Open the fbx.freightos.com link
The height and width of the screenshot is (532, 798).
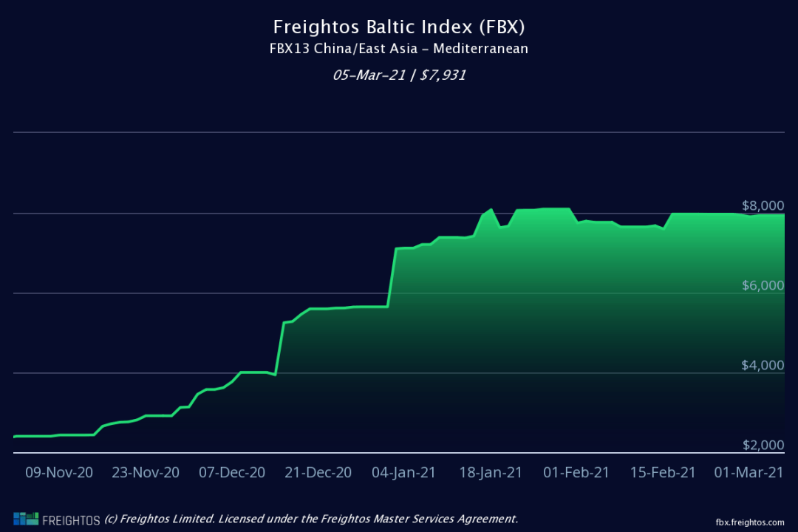(x=750, y=522)
